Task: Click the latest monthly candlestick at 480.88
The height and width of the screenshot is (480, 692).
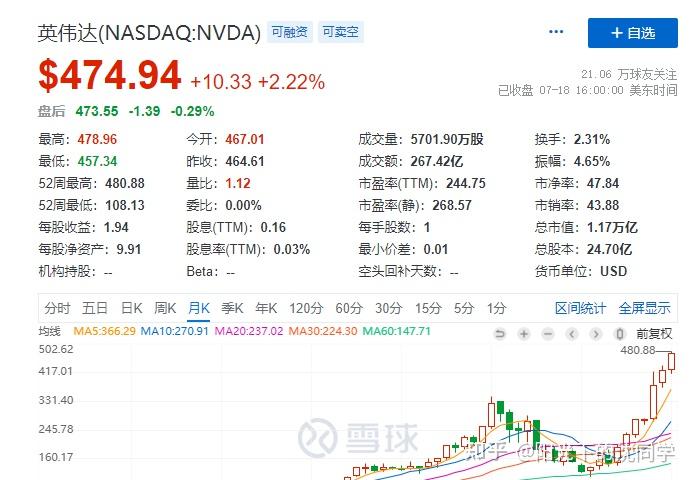Action: 671,363
